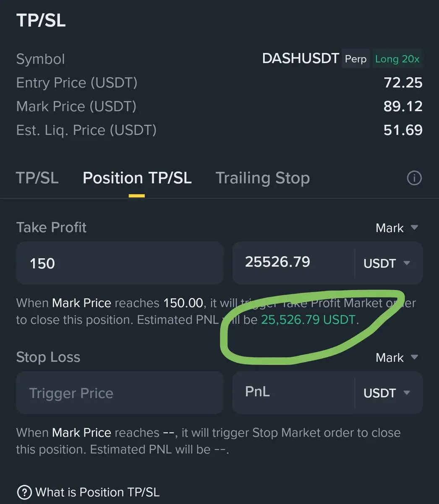Expand Take Profit USDT unit dropdown
Screen dimensions: 439x504
click(387, 263)
